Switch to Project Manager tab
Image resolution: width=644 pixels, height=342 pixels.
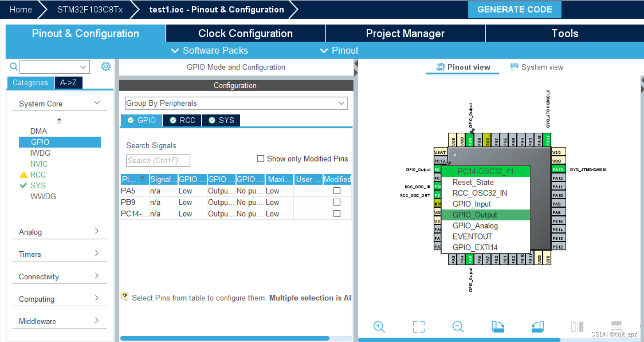(x=405, y=33)
